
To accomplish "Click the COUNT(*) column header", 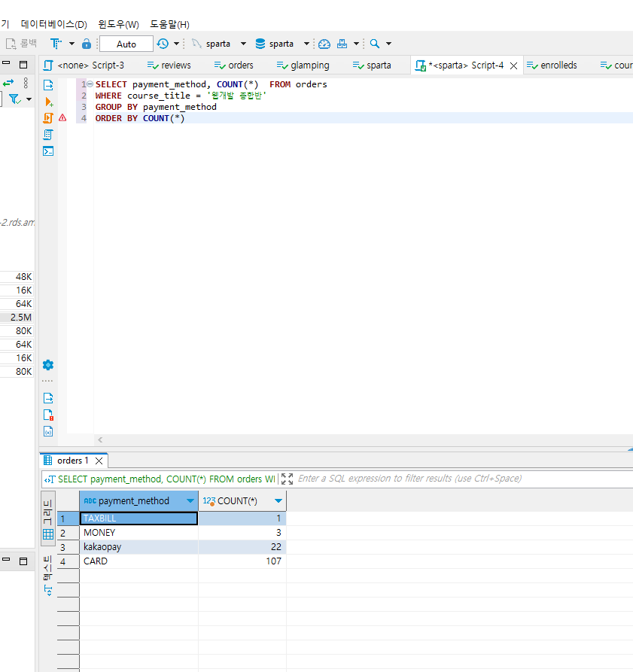I will (x=242, y=500).
